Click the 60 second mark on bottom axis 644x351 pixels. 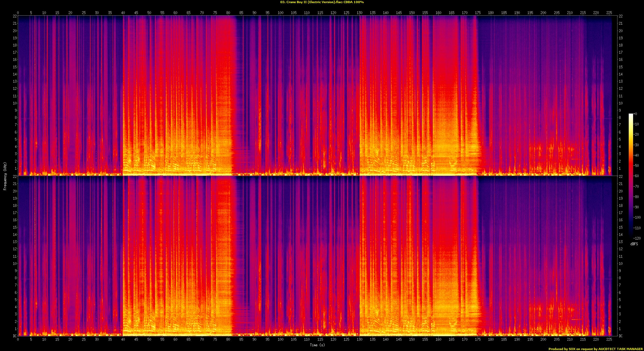pyautogui.click(x=176, y=339)
